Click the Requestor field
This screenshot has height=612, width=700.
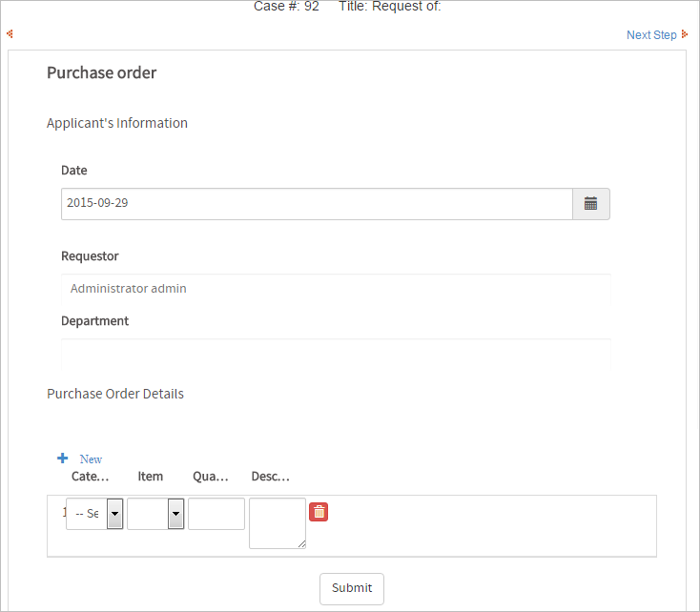pyautogui.click(x=336, y=288)
